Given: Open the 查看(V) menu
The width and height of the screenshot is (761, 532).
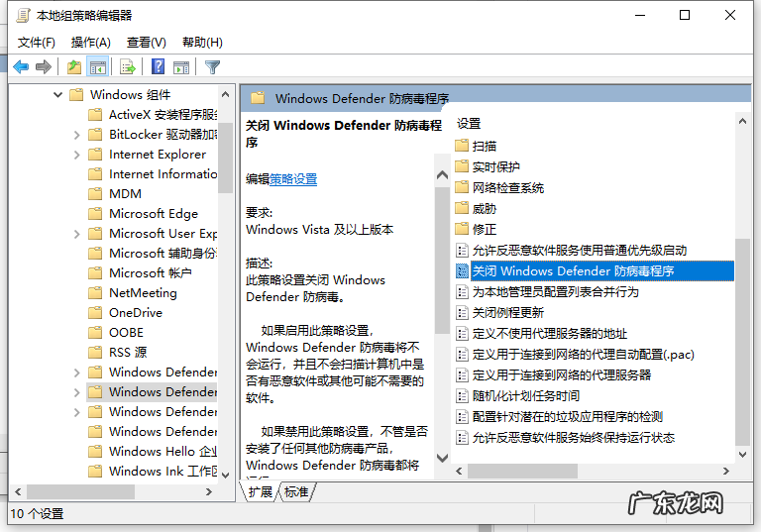Looking at the screenshot, I should point(146,43).
